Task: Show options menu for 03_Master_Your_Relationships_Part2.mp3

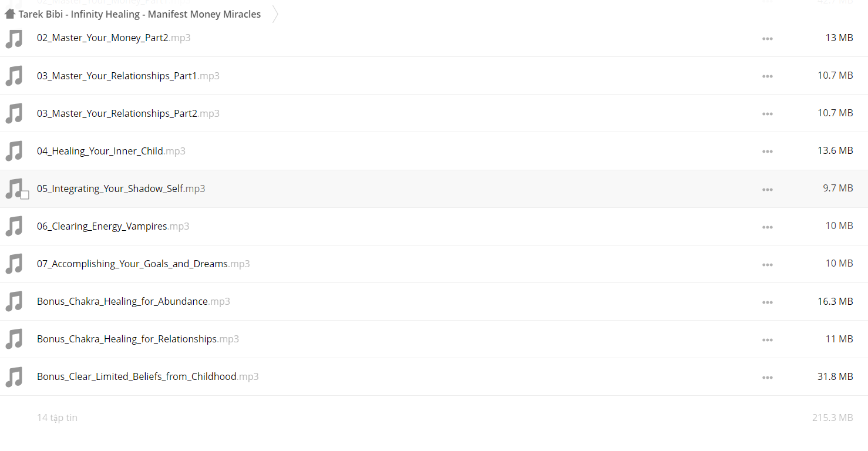Action: [x=768, y=114]
